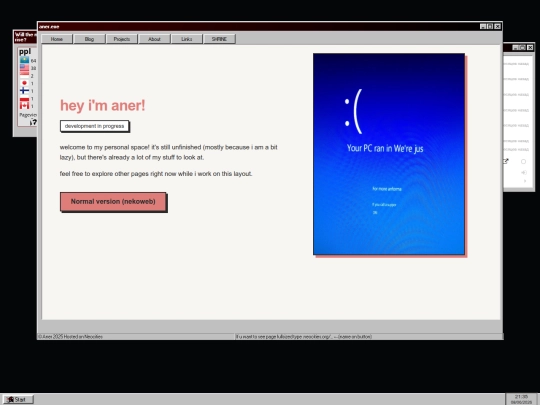Click the Poland flag above Canada flag

click(x=24, y=98)
